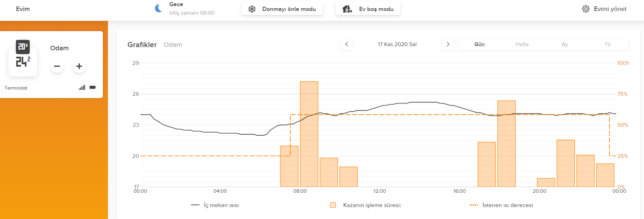This screenshot has width=644, height=219.
Task: Switch graph to Hafta view
Action: click(x=522, y=44)
